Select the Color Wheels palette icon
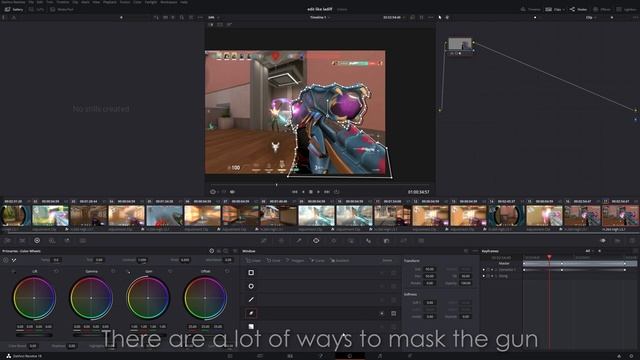The image size is (640, 360). pyautogui.click(x=37, y=241)
